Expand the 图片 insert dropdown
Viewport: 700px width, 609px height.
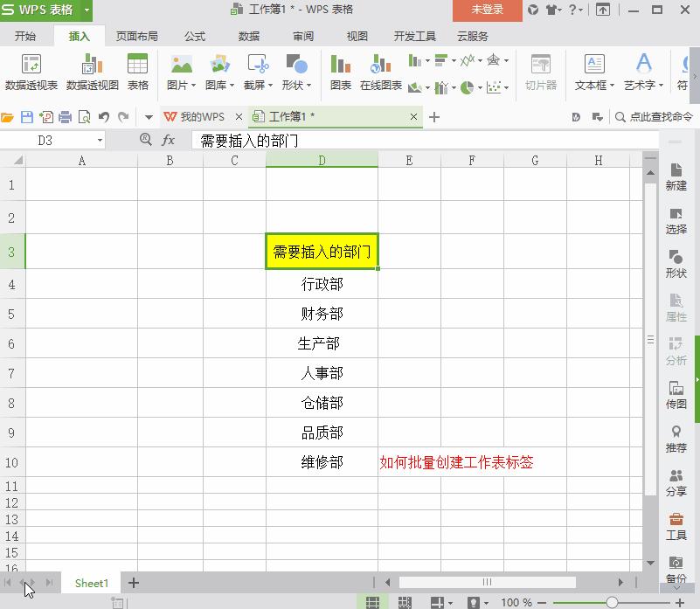click(193, 85)
